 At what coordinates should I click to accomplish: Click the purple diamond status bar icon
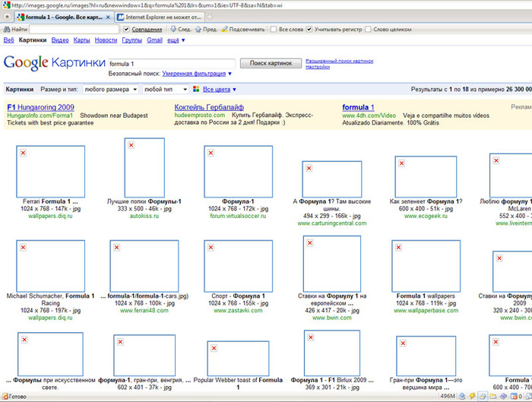(503, 396)
